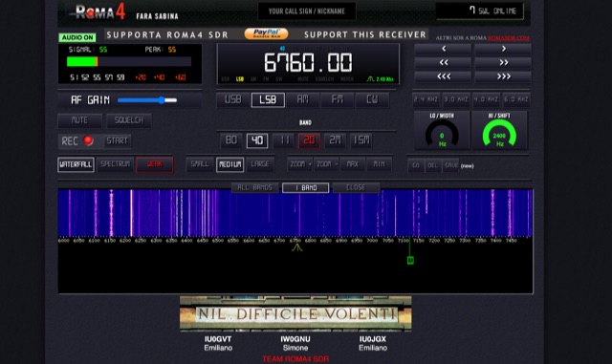Click the memory GO button

pos(416,165)
